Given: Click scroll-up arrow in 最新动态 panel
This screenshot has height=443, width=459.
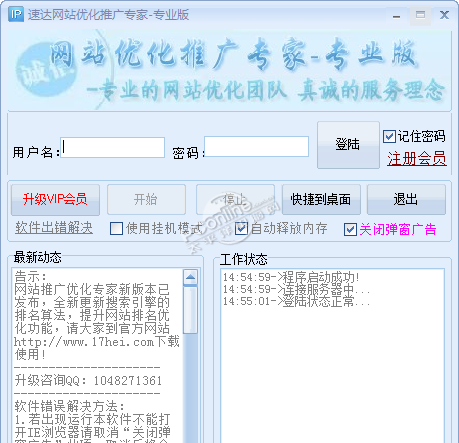Looking at the screenshot, I should (x=190, y=277).
